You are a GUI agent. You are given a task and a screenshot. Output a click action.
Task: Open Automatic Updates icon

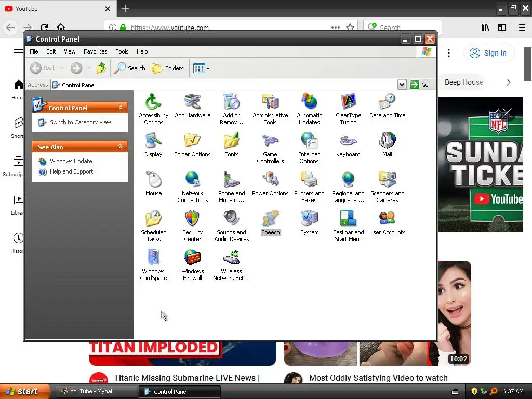(309, 109)
